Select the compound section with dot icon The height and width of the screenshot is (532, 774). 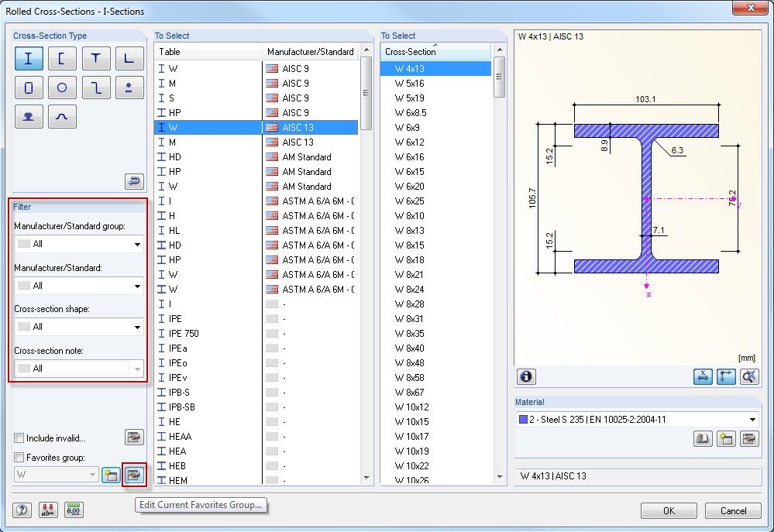tap(129, 88)
